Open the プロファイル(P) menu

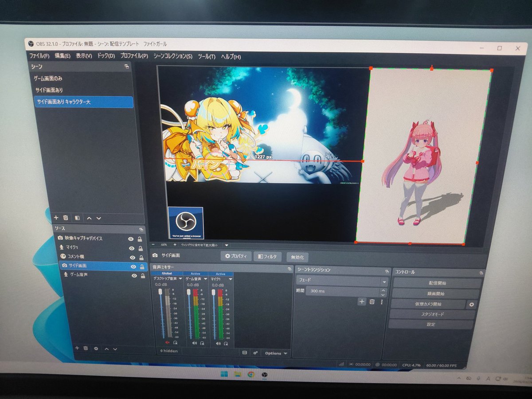coord(134,56)
